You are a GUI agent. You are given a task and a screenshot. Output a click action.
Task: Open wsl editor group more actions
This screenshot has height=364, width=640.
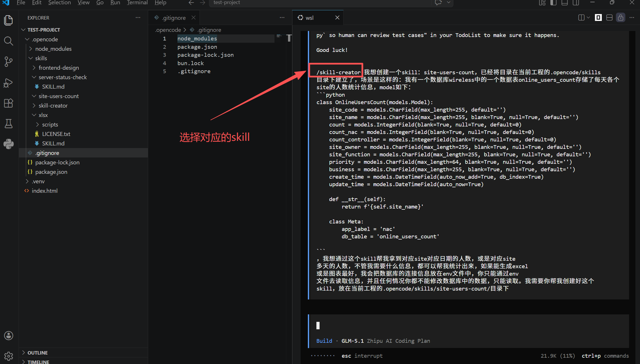click(632, 18)
